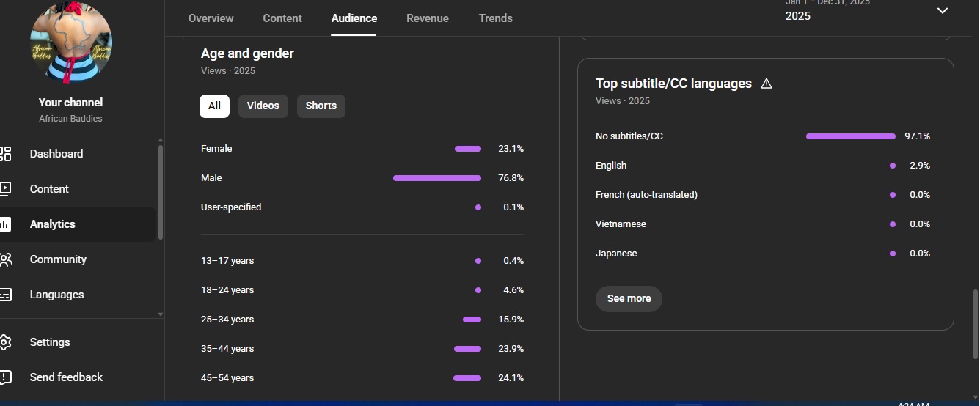Switch to the Revenue tab
The image size is (980, 406).
427,18
